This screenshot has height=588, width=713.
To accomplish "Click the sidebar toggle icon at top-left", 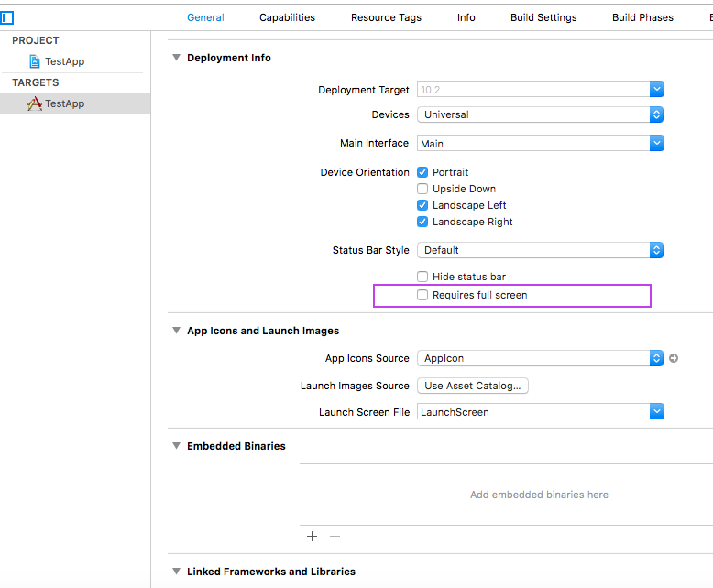I will point(7,17).
